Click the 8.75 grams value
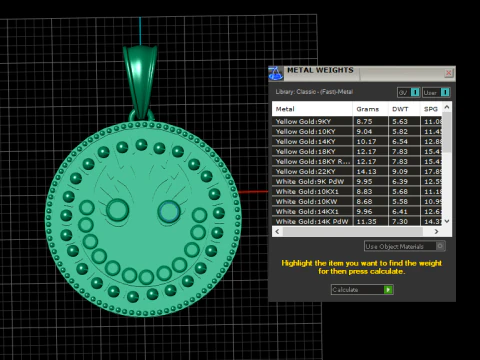 coord(364,121)
